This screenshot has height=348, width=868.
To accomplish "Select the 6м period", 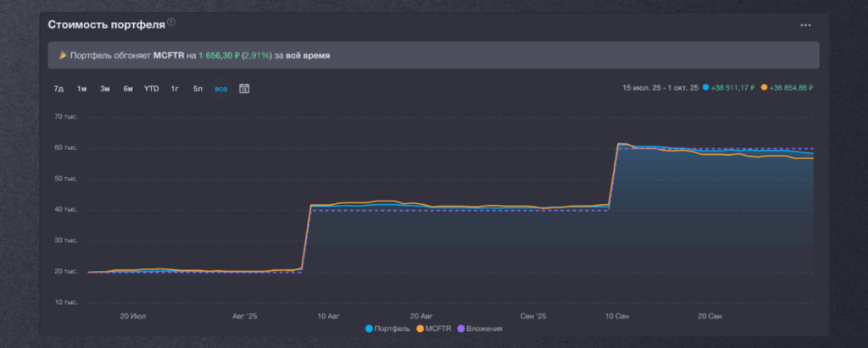I will point(128,88).
